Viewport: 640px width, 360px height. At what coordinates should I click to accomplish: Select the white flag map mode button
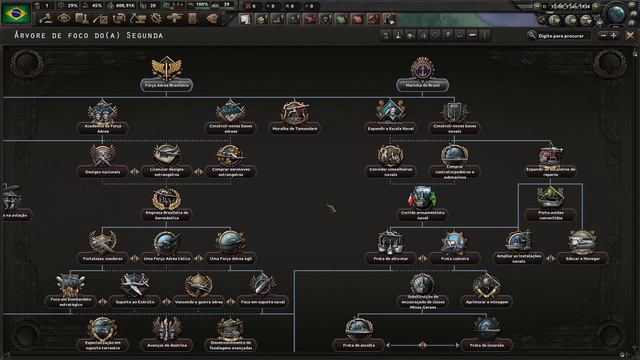[245, 19]
